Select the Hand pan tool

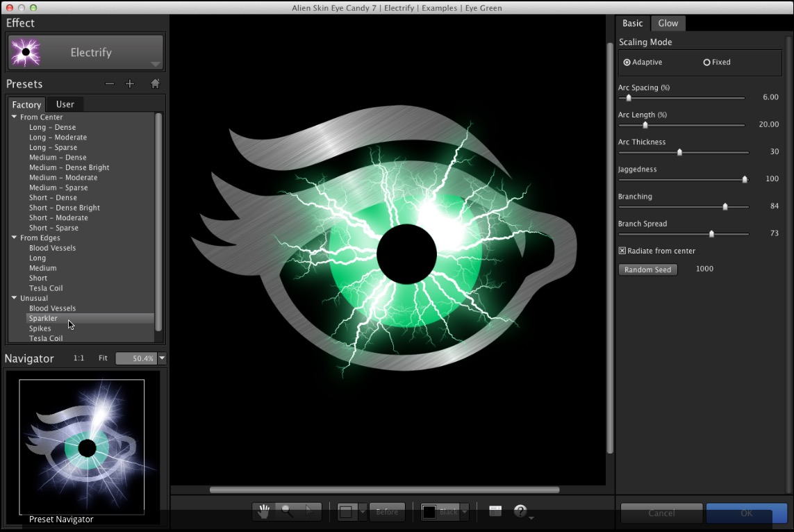tap(264, 512)
